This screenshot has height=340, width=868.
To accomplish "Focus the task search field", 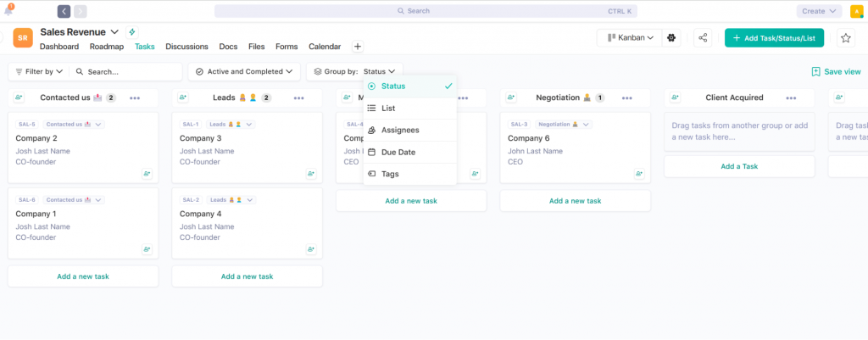I will click(x=125, y=71).
